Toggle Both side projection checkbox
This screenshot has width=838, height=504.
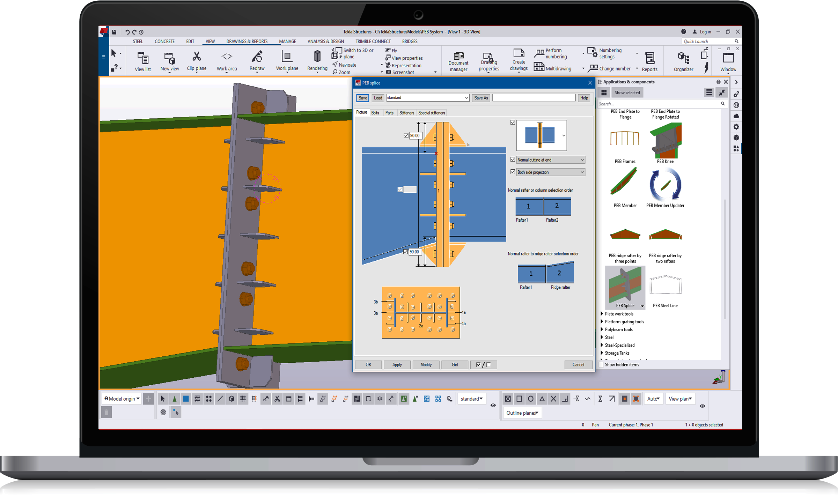coord(513,172)
